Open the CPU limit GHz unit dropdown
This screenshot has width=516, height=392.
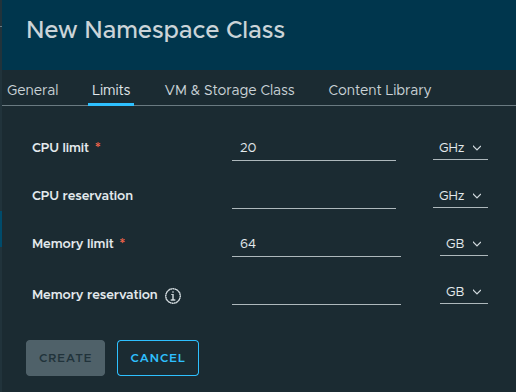coord(460,148)
